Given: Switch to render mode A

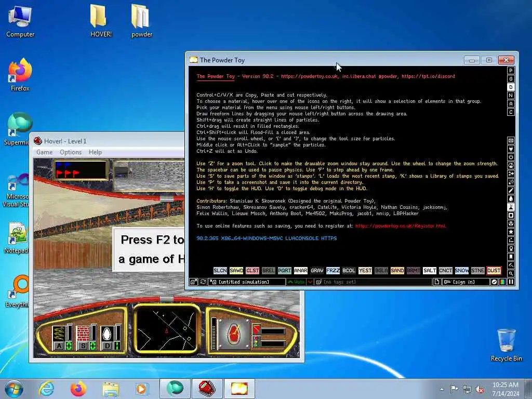Looking at the screenshot, I should coord(511,104).
